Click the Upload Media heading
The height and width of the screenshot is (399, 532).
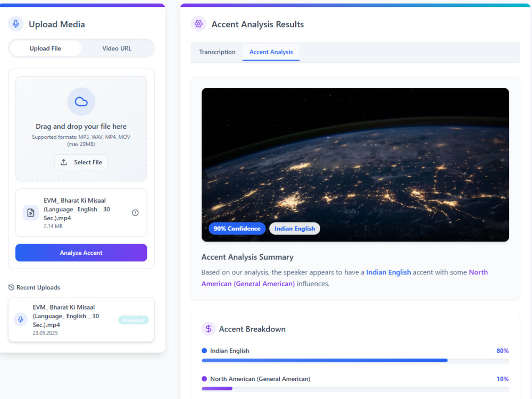(57, 24)
